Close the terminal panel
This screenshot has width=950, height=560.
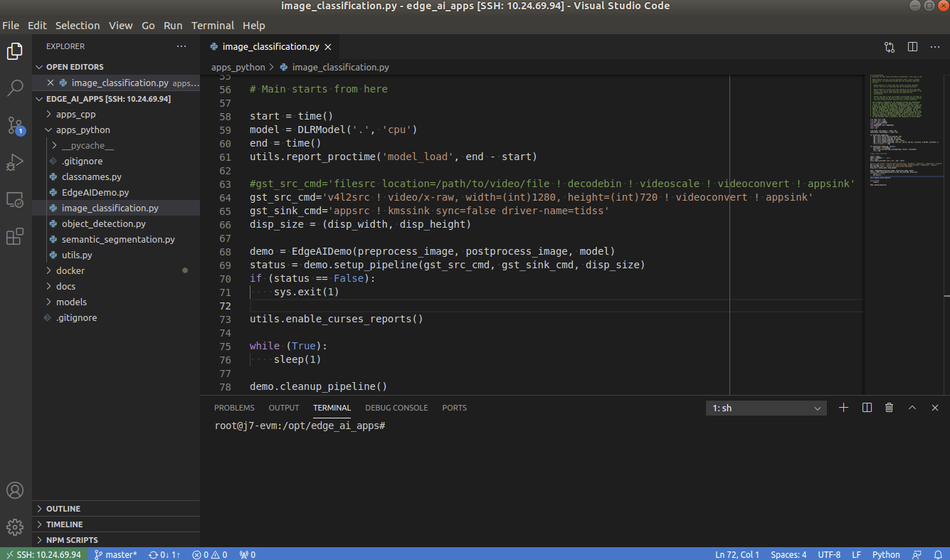point(934,408)
